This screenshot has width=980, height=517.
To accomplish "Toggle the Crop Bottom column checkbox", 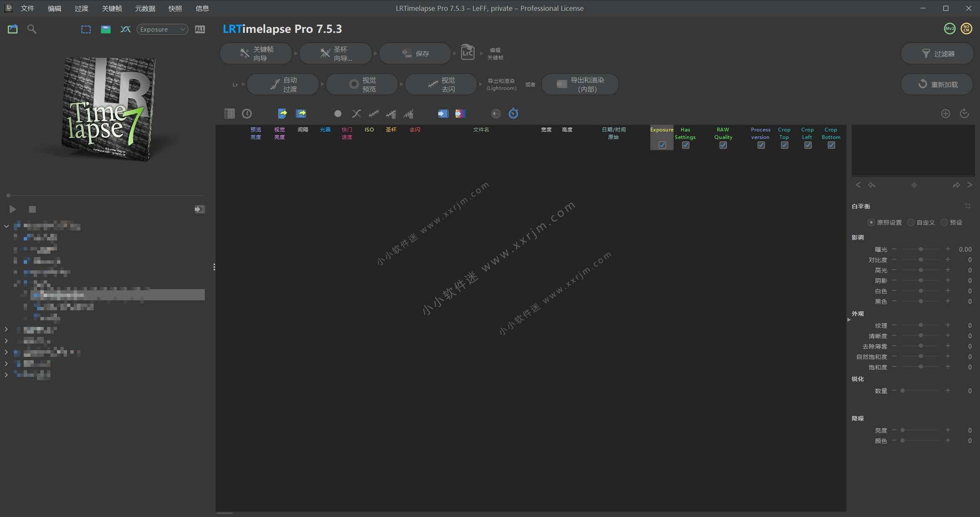I will (831, 145).
